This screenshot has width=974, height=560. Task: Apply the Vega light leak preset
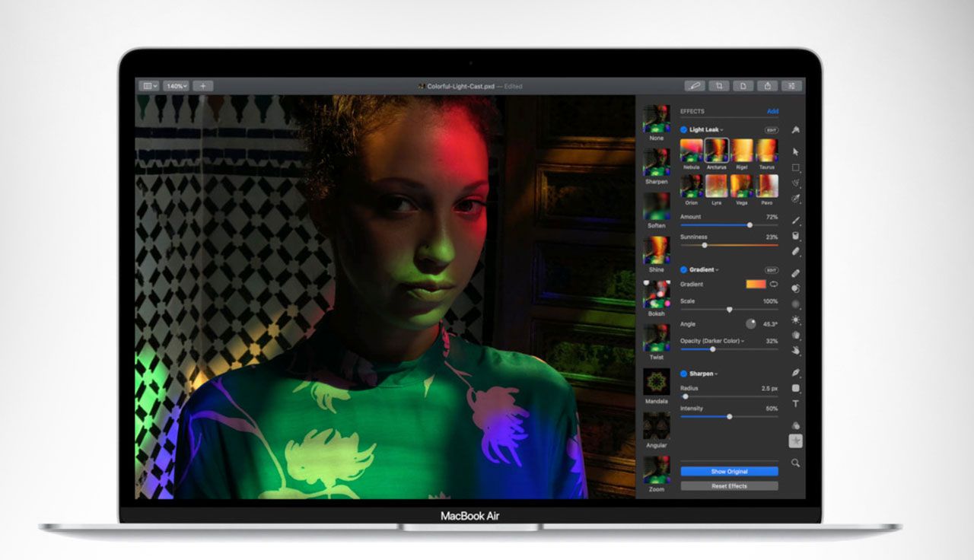tap(741, 186)
